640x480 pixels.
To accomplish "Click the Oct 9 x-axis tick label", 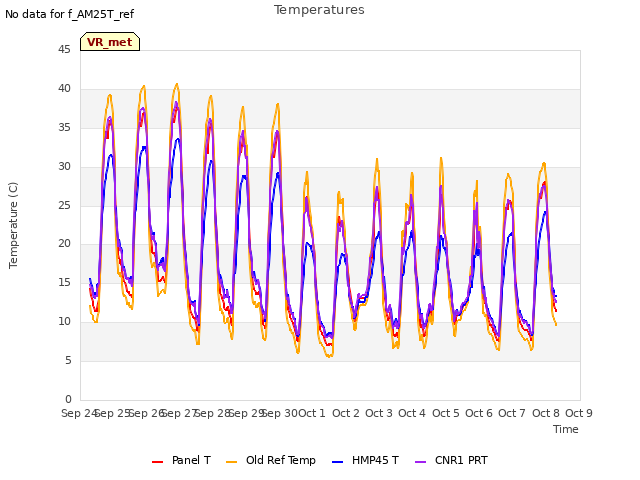I will pos(579,413).
